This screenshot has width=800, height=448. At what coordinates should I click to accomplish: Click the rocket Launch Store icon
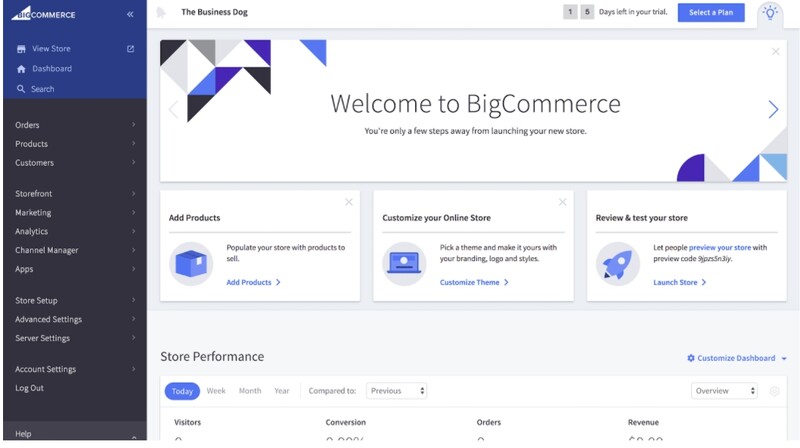pyautogui.click(x=618, y=264)
